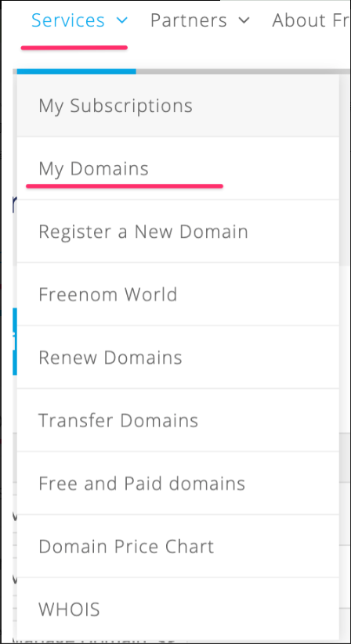This screenshot has width=351, height=644.
Task: Click the blue segment of the bar above the dropdown
Action: click(x=77, y=71)
